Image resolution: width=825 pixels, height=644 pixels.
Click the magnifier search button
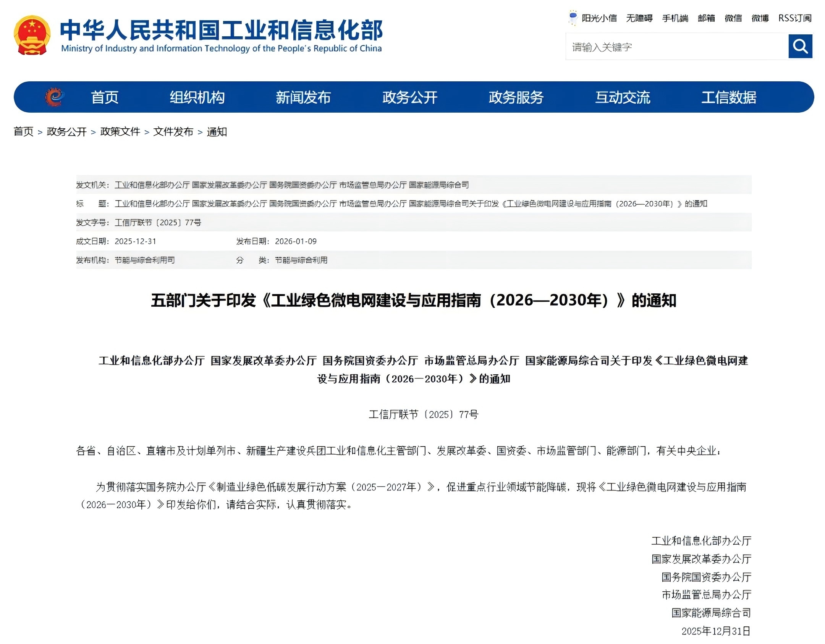pyautogui.click(x=800, y=46)
